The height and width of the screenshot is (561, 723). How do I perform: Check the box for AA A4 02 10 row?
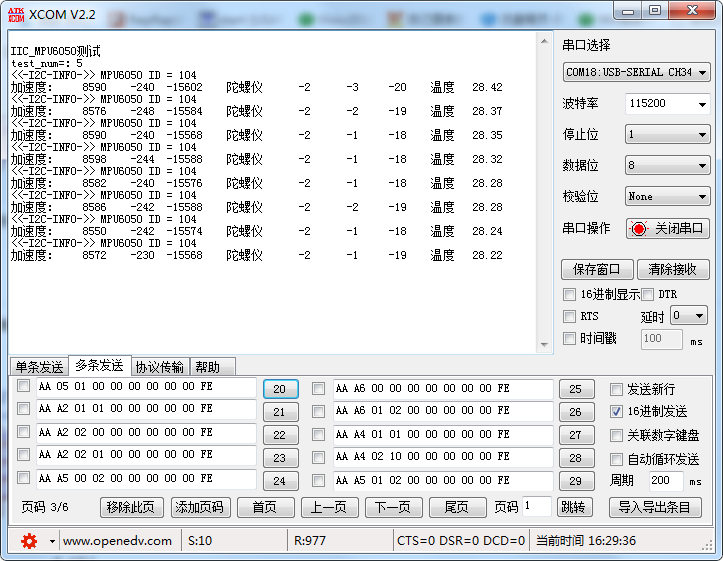[x=318, y=457]
